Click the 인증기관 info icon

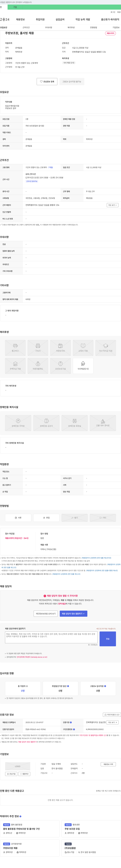[71, 722]
